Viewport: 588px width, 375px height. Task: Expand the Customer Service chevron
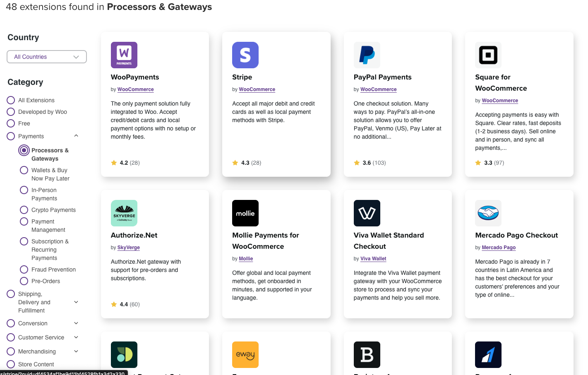coord(76,337)
